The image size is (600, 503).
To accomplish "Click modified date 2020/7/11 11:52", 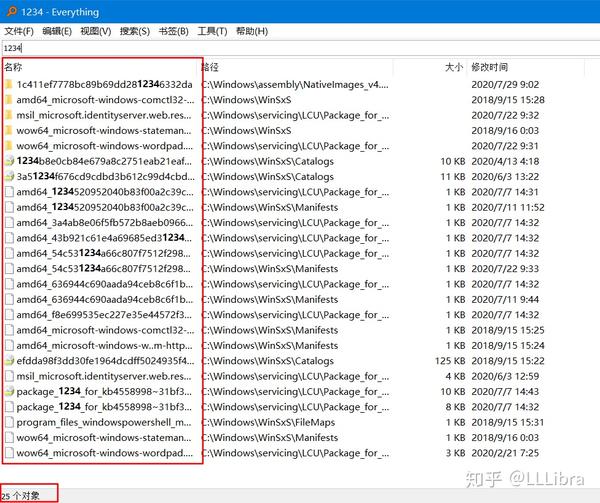I will click(x=508, y=207).
